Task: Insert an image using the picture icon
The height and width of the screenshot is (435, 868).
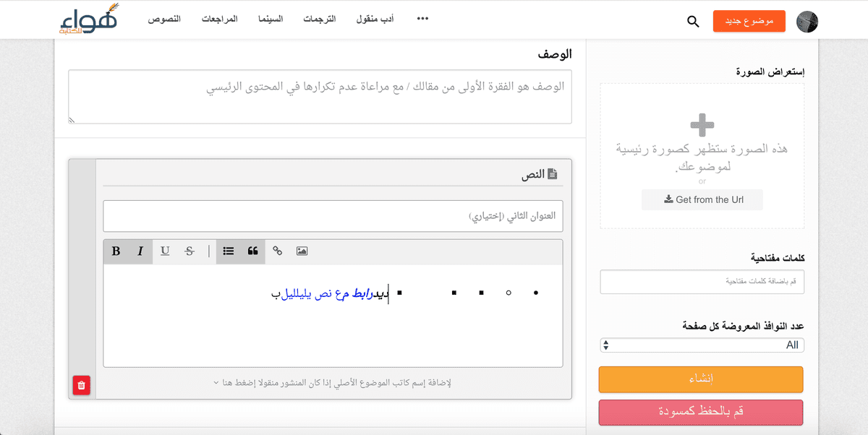Action: pyautogui.click(x=302, y=251)
